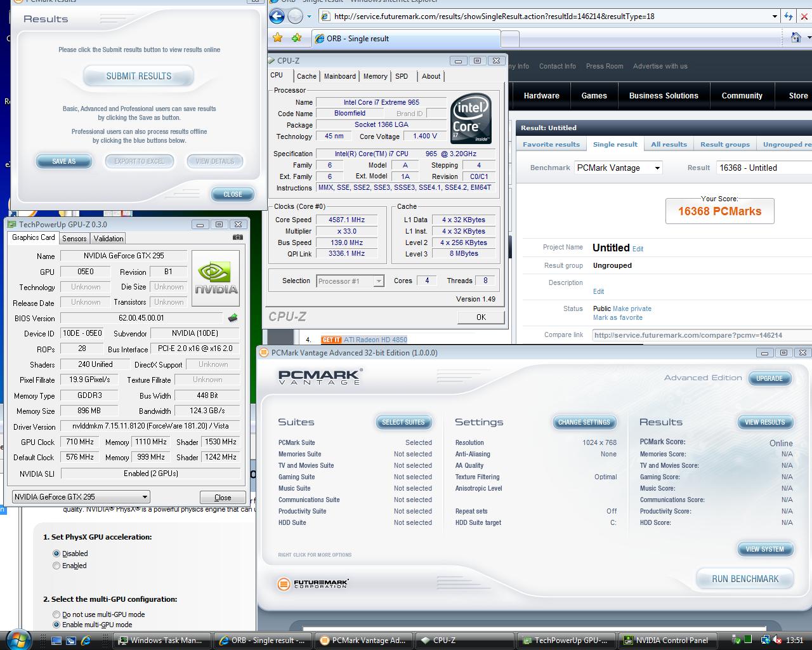Open the All results tab on Futuremark page
Viewport: 812px width, 650px height.
click(669, 145)
